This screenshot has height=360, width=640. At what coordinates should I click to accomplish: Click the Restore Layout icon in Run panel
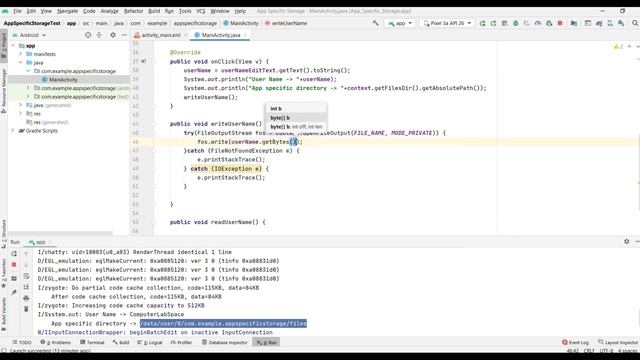14,278
